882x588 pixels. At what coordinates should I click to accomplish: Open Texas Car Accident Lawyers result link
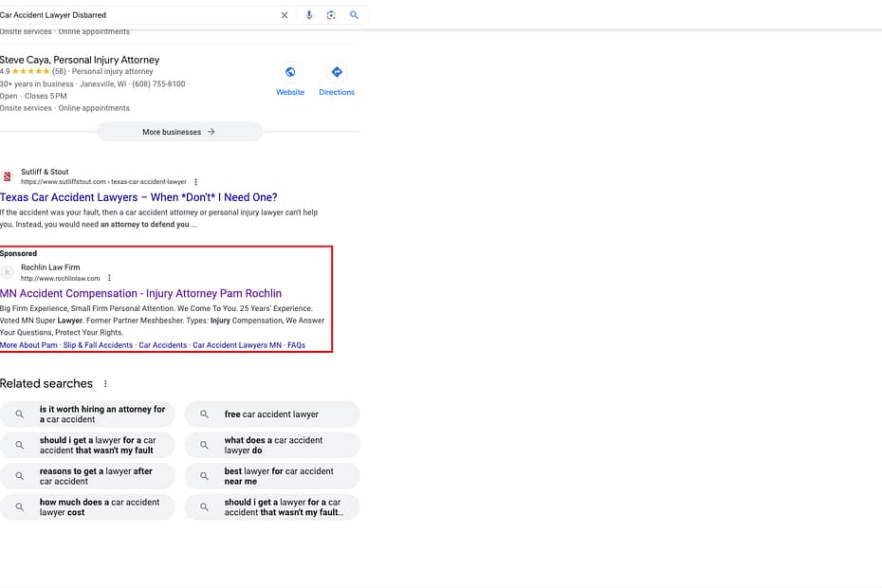[x=138, y=197]
